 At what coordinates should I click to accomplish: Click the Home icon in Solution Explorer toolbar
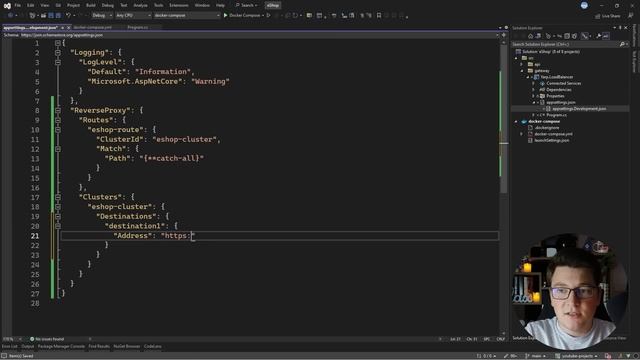click(x=530, y=36)
